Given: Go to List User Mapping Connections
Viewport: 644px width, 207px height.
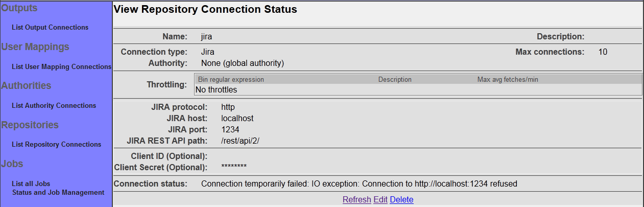Looking at the screenshot, I should (61, 66).
